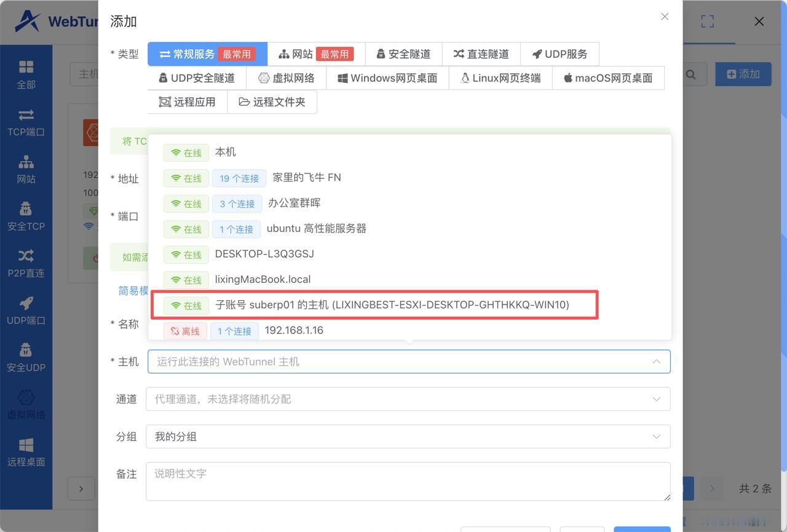Open the 网站 sidebar section
The image size is (787, 532).
click(26, 169)
